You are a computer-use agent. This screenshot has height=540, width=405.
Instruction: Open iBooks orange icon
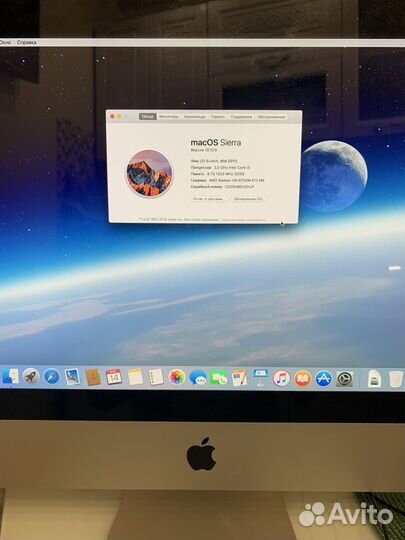tap(303, 378)
